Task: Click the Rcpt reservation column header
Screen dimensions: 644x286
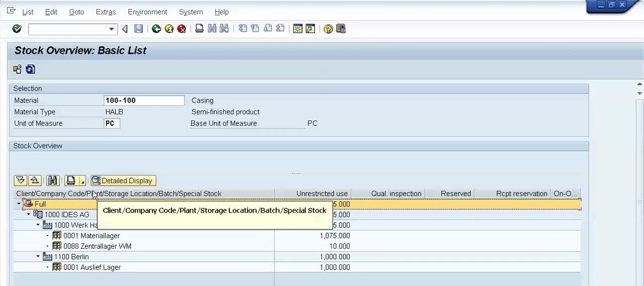Action: [x=512, y=193]
